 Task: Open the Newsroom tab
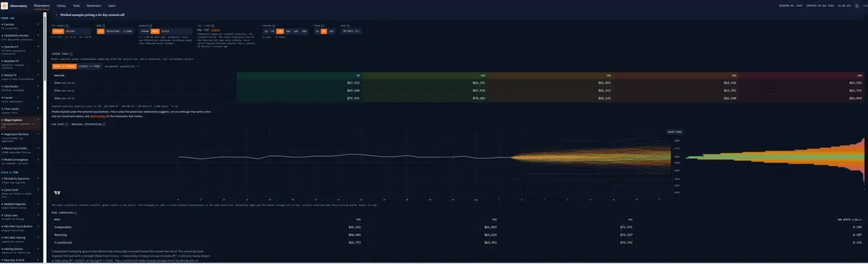tap(93, 6)
